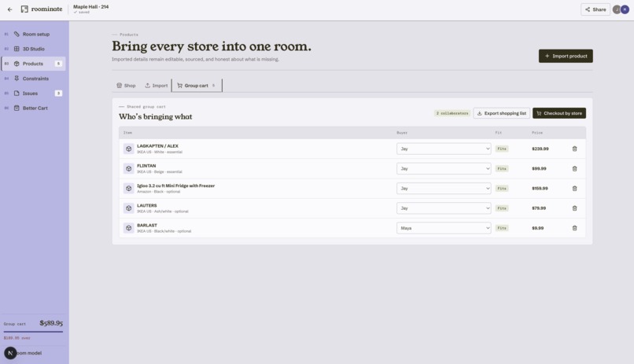Click the Import product button
The height and width of the screenshot is (364, 634).
pos(566,56)
